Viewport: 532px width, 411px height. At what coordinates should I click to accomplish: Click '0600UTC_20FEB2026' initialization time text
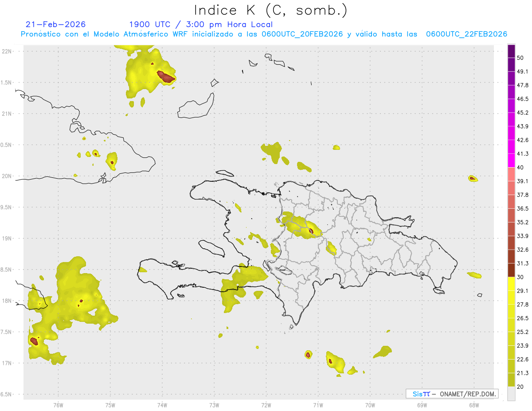coord(302,34)
